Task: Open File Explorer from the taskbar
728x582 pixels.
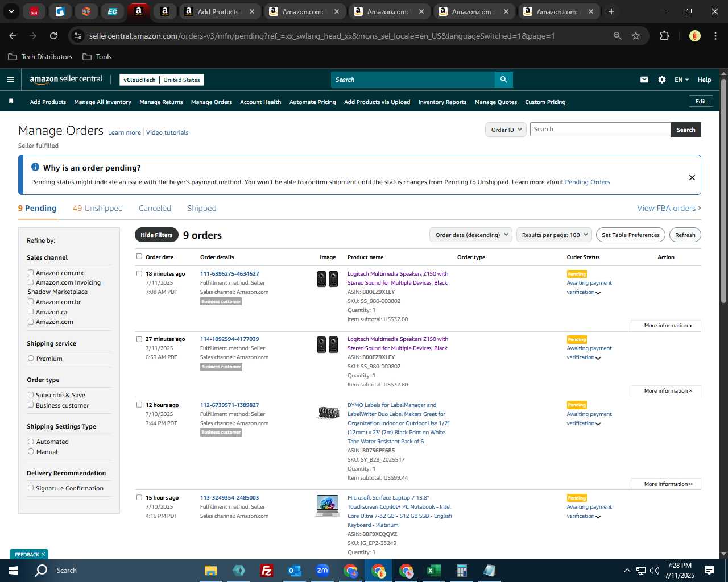Action: click(210, 571)
